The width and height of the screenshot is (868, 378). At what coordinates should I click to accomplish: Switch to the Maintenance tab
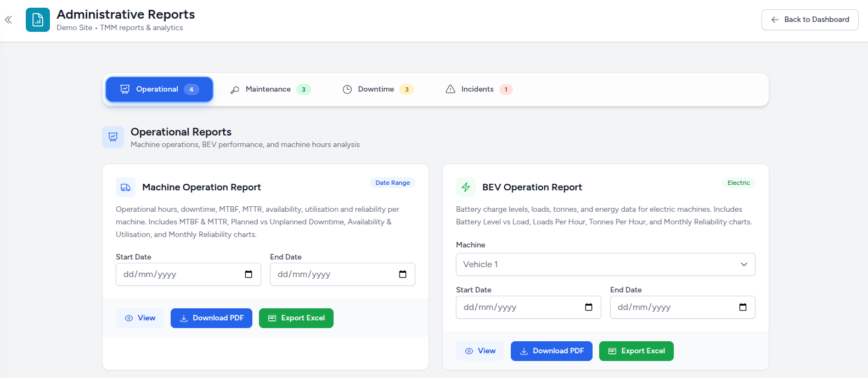coord(270,89)
